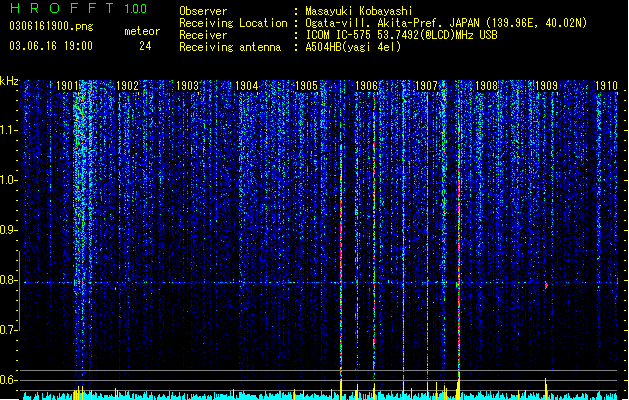This screenshot has width=629, height=400.
Task: Click the 1901 time marker label
Action: (67, 86)
